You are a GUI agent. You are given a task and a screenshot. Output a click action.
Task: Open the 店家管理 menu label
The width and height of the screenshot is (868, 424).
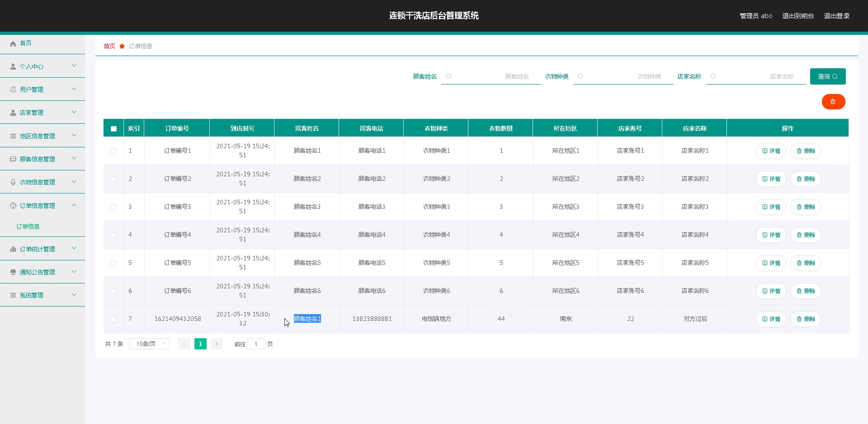pos(32,113)
